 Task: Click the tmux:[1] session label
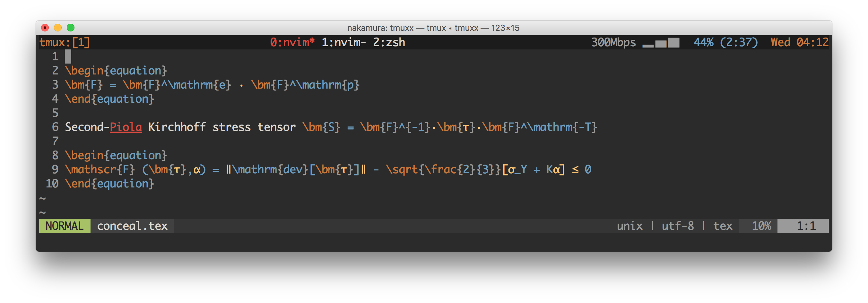tap(65, 42)
